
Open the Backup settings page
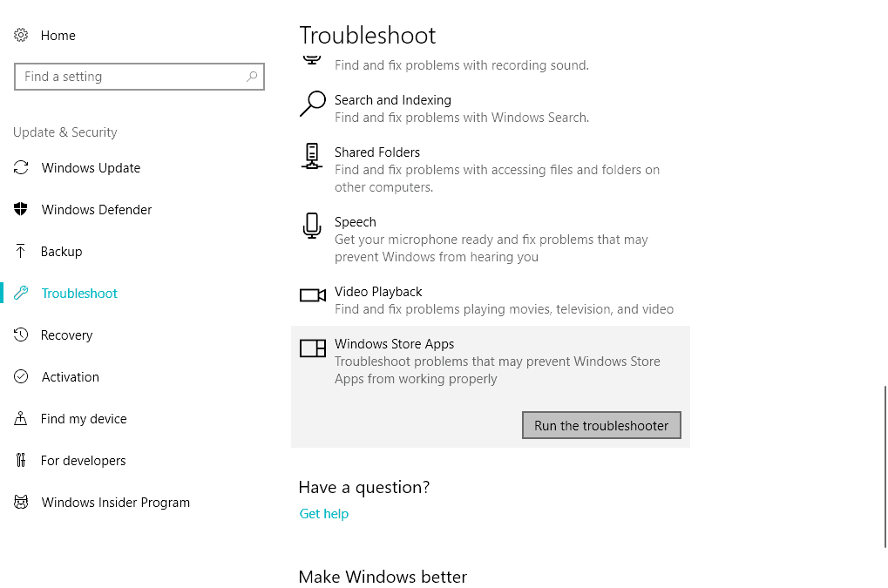click(x=61, y=251)
